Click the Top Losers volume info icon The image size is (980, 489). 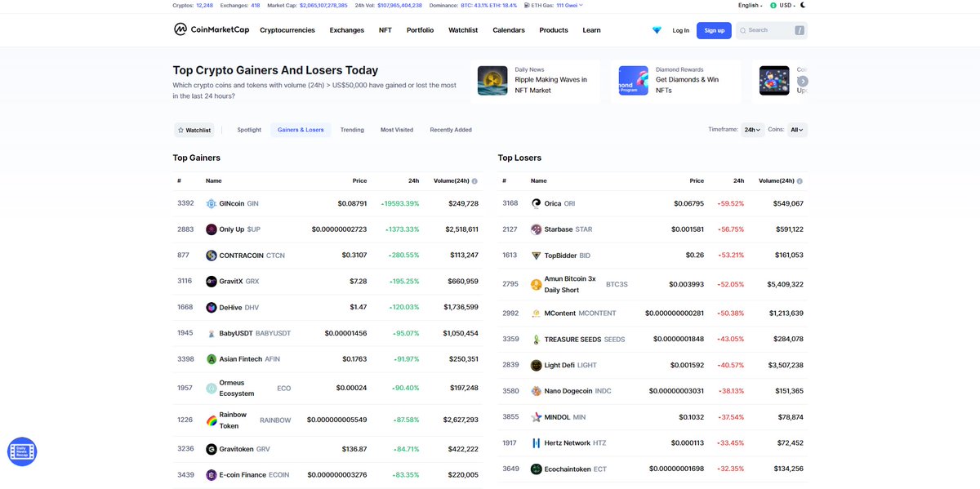(x=800, y=181)
